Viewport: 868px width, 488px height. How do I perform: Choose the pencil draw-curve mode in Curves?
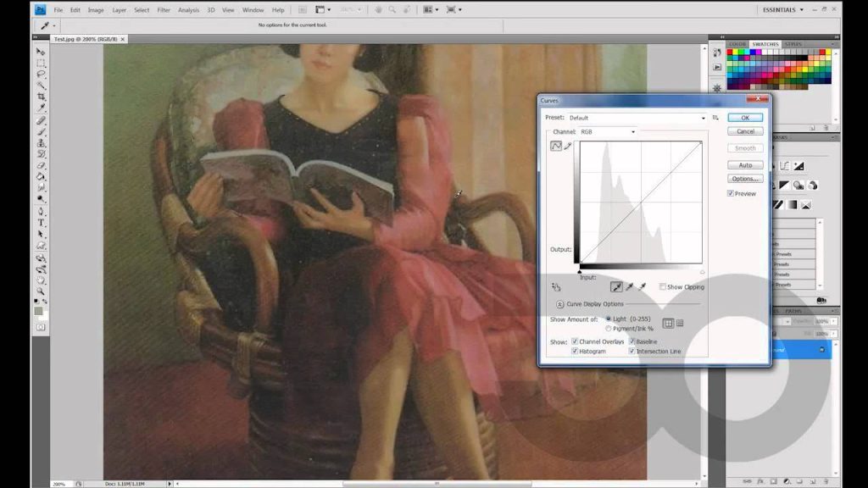click(x=568, y=146)
